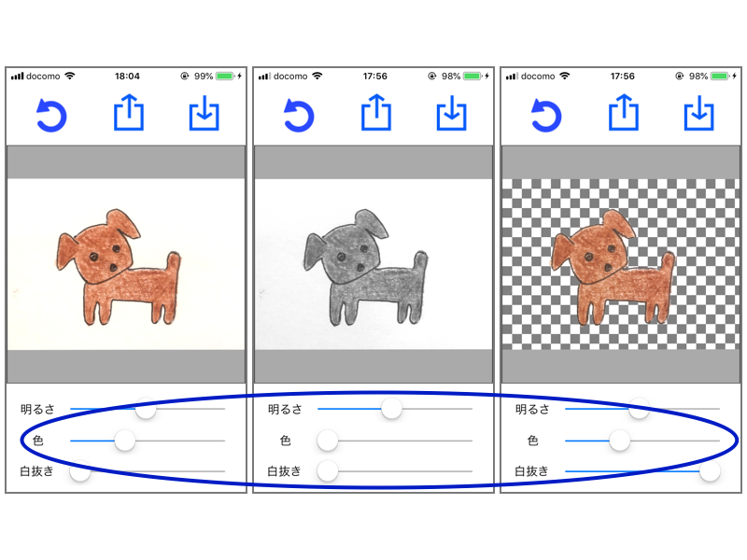Tap the 色 label in the grayscale screen
The image size is (747, 560).
pos(286,441)
